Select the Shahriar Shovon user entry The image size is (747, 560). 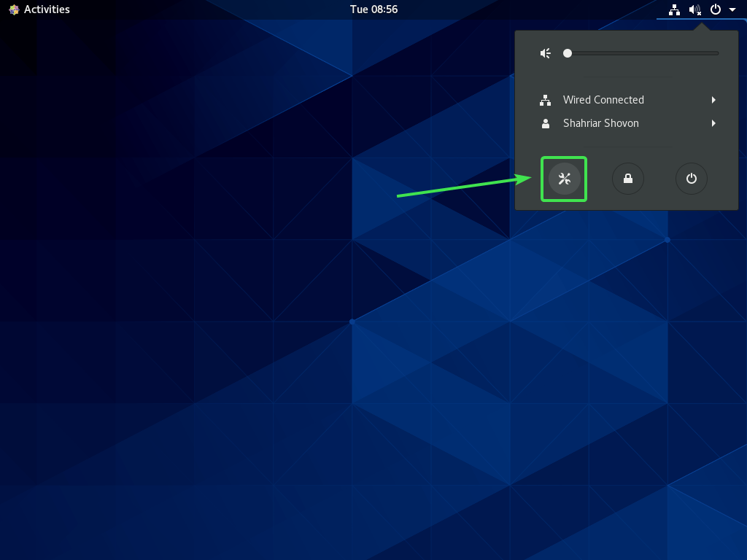click(x=600, y=123)
